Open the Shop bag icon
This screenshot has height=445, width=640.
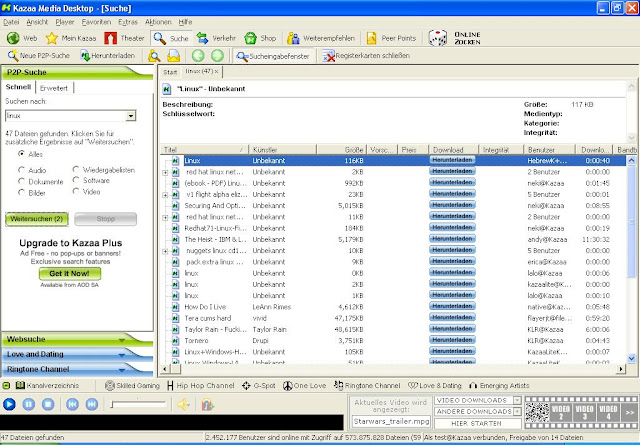[x=250, y=38]
